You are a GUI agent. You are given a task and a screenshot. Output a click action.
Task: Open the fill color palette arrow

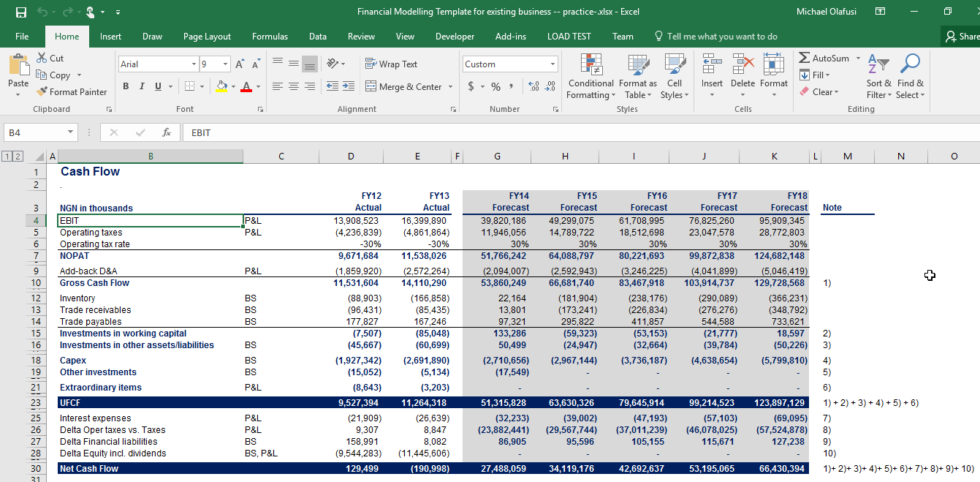pos(232,86)
